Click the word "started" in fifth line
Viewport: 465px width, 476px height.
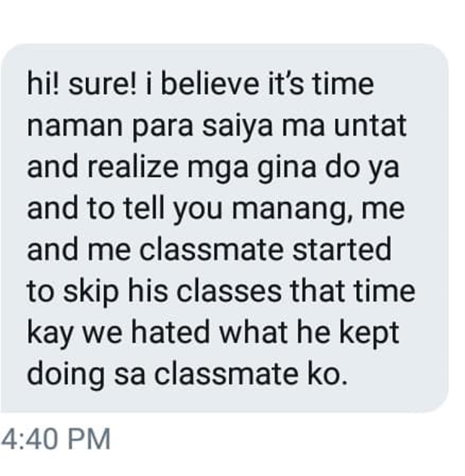[x=342, y=250]
